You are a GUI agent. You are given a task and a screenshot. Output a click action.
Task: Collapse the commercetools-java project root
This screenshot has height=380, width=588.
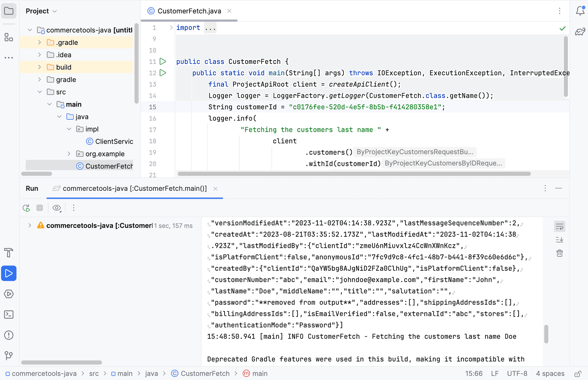pyautogui.click(x=30, y=30)
